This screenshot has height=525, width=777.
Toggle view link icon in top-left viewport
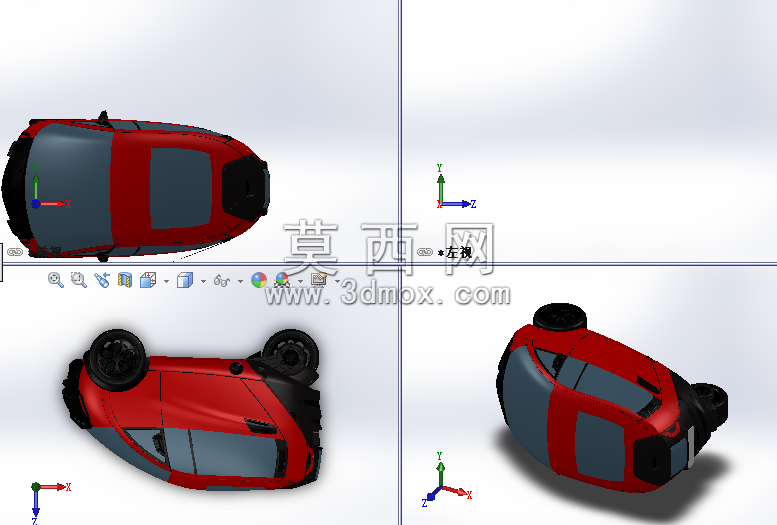(x=15, y=252)
